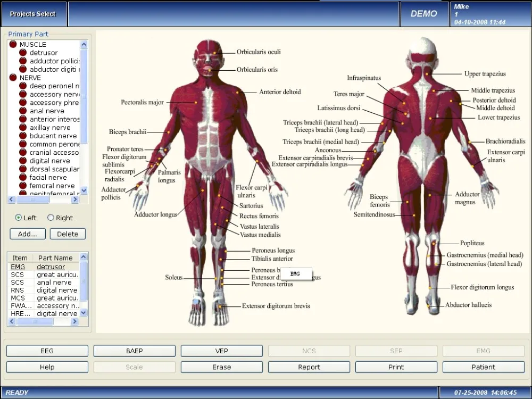
Task: Click the Report button
Action: 309,367
